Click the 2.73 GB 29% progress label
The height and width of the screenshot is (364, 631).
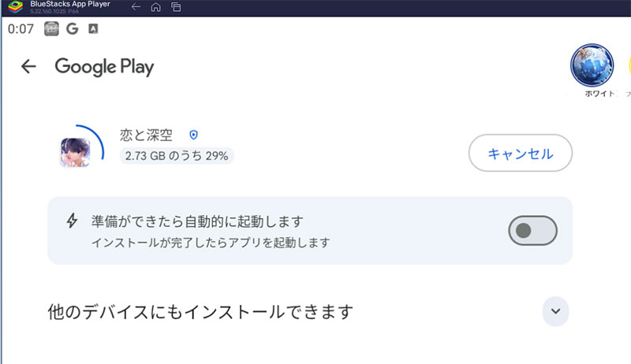(x=177, y=156)
